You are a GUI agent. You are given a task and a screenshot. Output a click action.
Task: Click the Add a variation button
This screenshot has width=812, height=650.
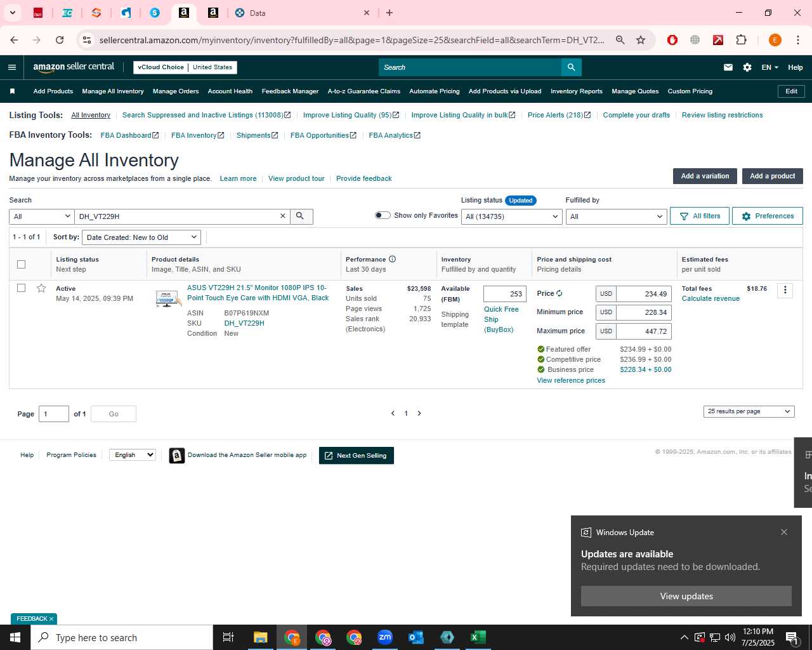point(705,176)
